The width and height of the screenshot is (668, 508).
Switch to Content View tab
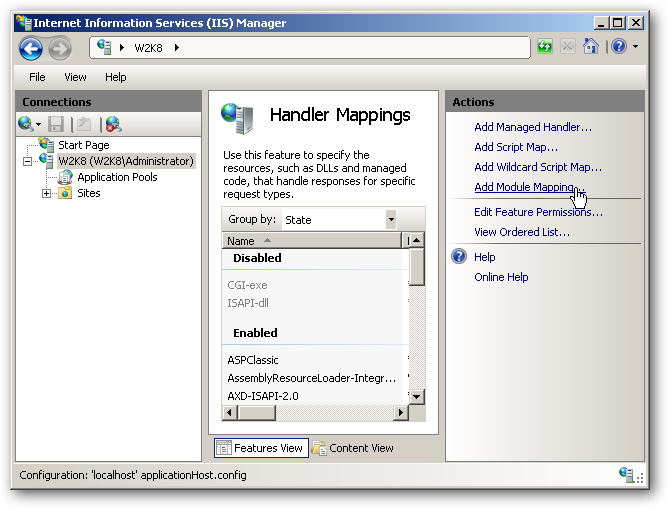(x=353, y=448)
